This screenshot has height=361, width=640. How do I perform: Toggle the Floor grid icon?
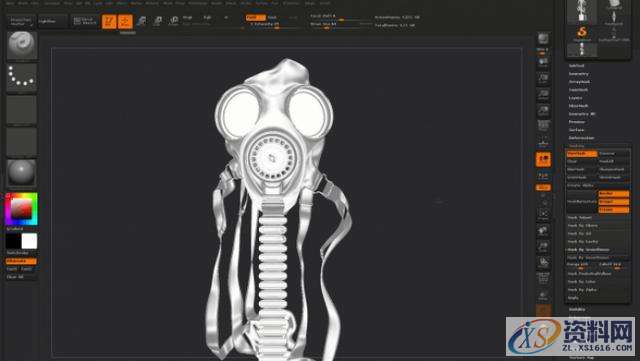[x=543, y=142]
